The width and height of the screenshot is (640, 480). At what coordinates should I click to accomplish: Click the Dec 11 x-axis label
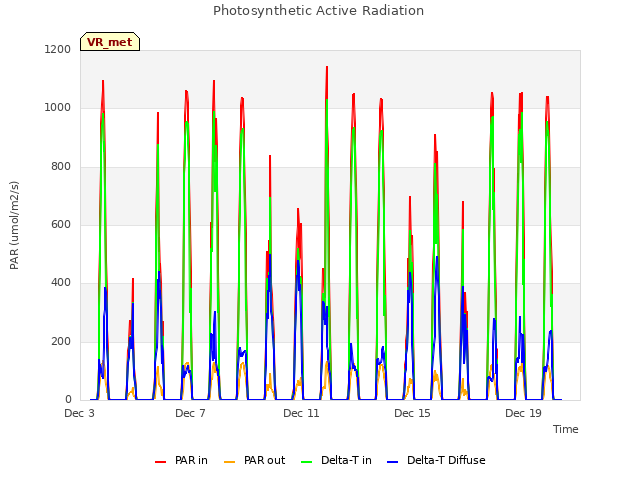pyautogui.click(x=301, y=413)
